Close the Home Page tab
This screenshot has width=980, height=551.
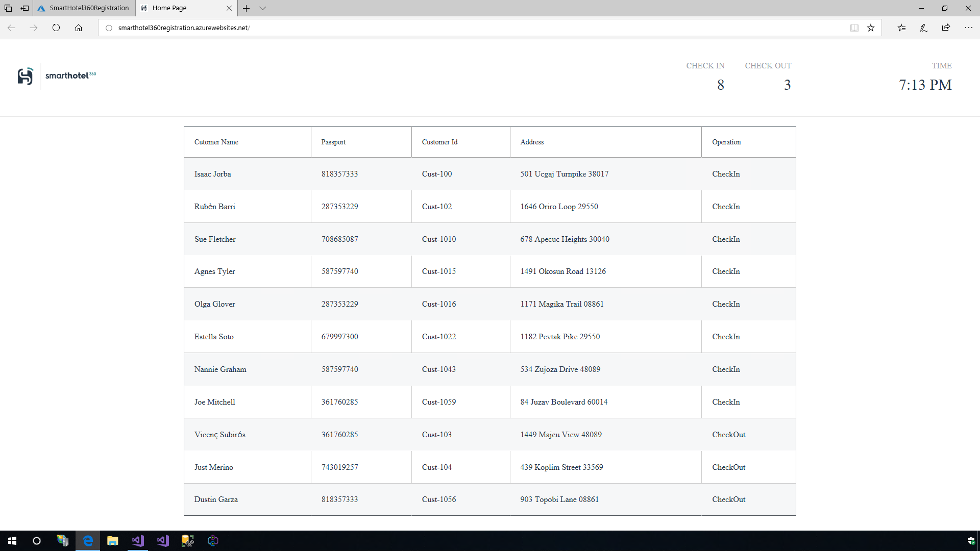point(229,8)
